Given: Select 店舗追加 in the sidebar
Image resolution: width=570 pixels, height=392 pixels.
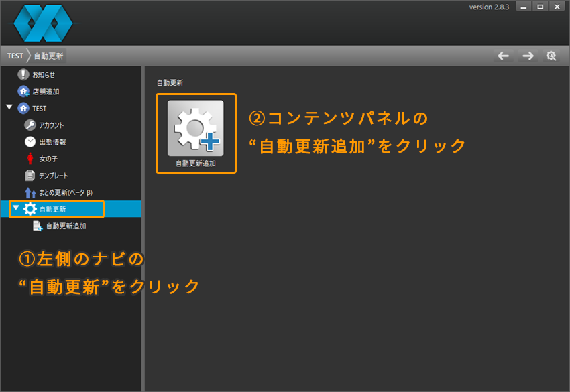Looking at the screenshot, I should tap(46, 92).
